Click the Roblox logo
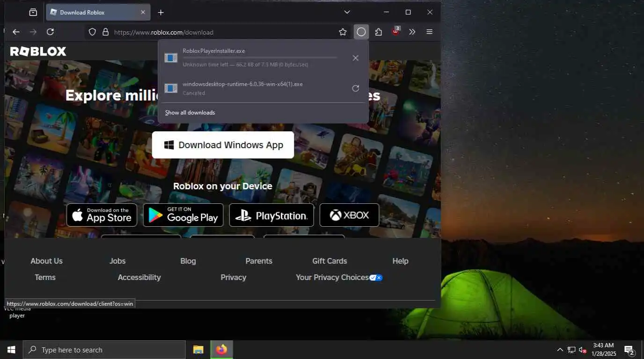Screen dimensions: 644x359 click(x=38, y=51)
